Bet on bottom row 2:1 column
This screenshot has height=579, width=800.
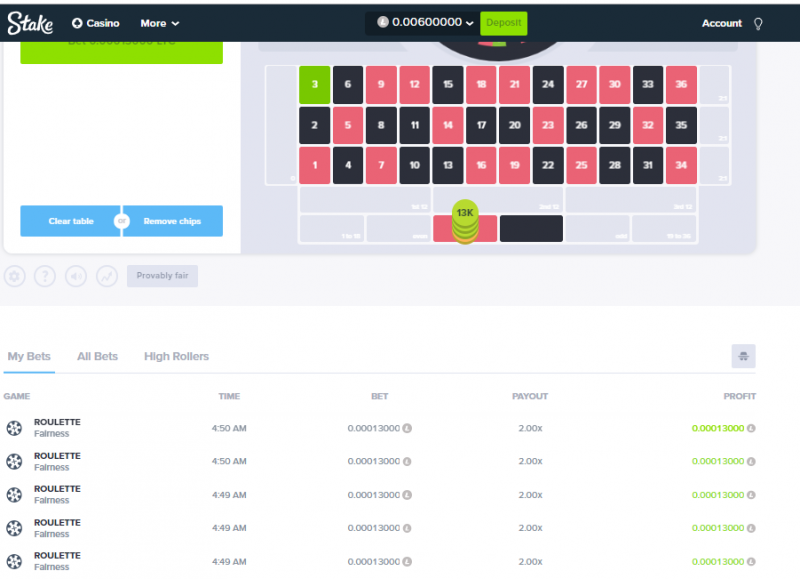(714, 165)
